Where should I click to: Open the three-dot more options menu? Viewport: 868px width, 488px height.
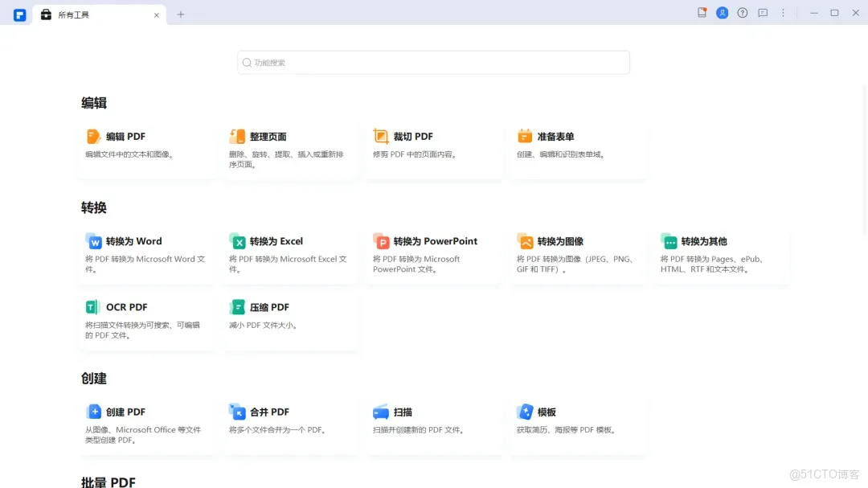point(783,12)
